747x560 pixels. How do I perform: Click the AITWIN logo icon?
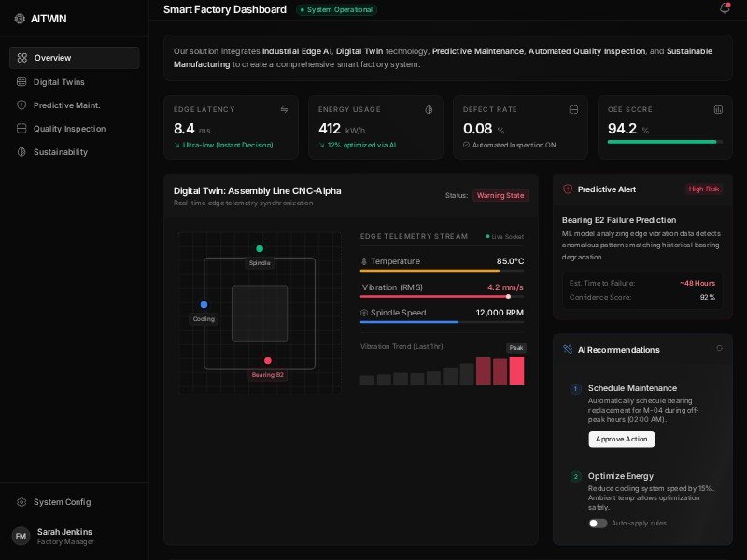[20, 18]
